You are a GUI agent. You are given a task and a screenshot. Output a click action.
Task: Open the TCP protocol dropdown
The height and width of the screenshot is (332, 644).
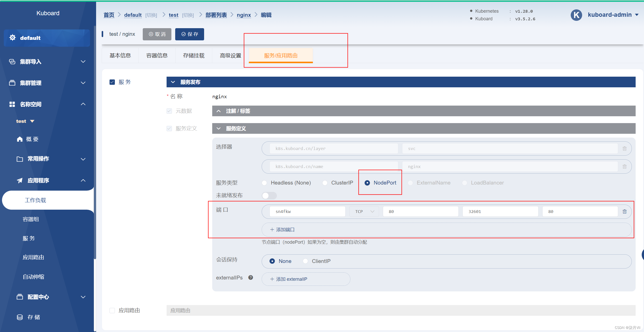click(x=364, y=211)
